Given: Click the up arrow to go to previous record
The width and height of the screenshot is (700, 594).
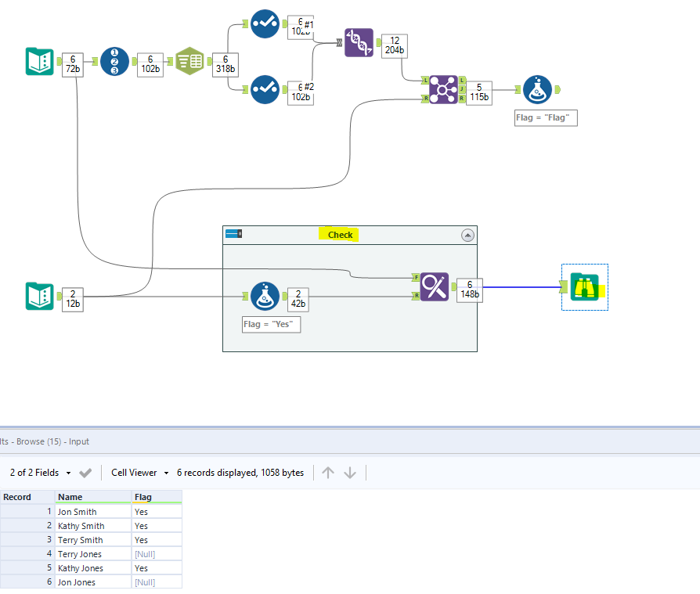Looking at the screenshot, I should [x=328, y=473].
